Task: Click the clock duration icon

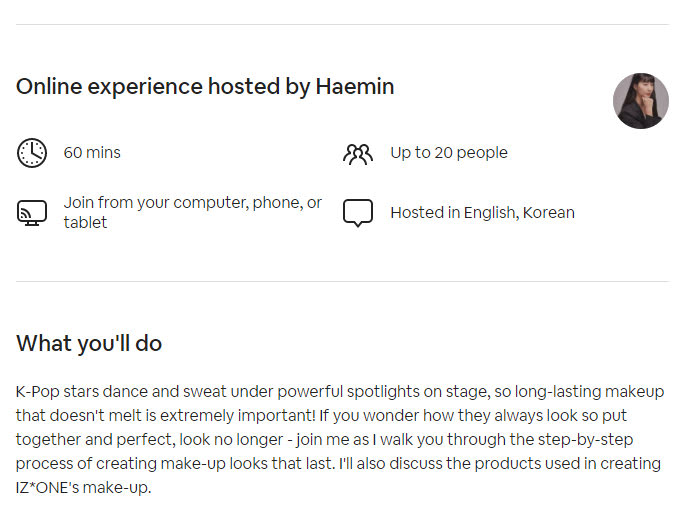Action: click(x=32, y=153)
